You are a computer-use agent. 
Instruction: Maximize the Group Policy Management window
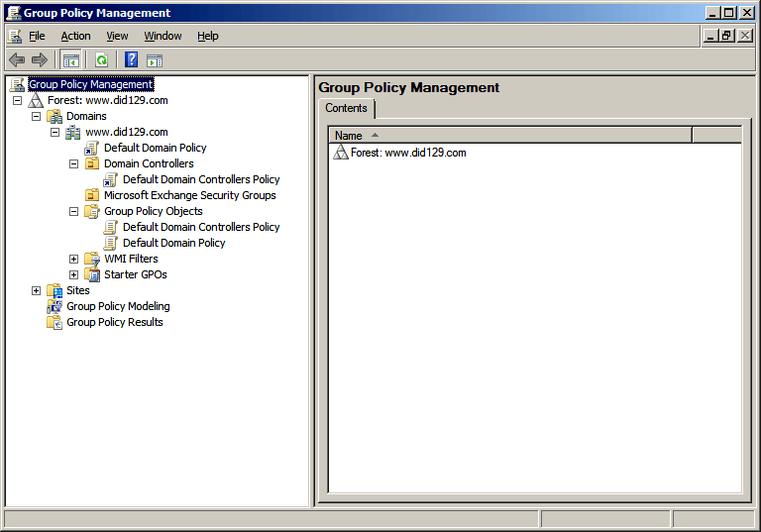(x=728, y=13)
